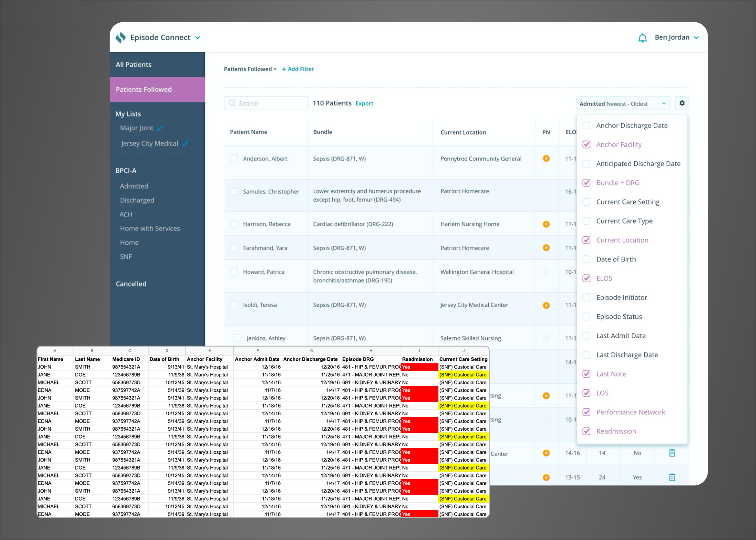Click PN star in row 14-16

tap(546, 453)
